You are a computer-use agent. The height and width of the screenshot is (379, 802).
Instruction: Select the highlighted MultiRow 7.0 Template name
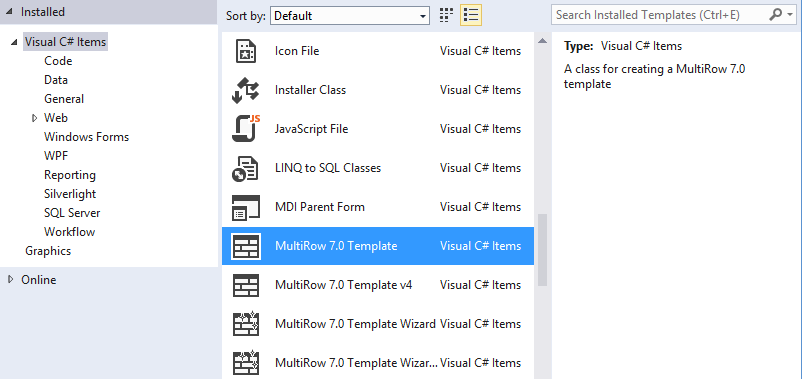(336, 246)
